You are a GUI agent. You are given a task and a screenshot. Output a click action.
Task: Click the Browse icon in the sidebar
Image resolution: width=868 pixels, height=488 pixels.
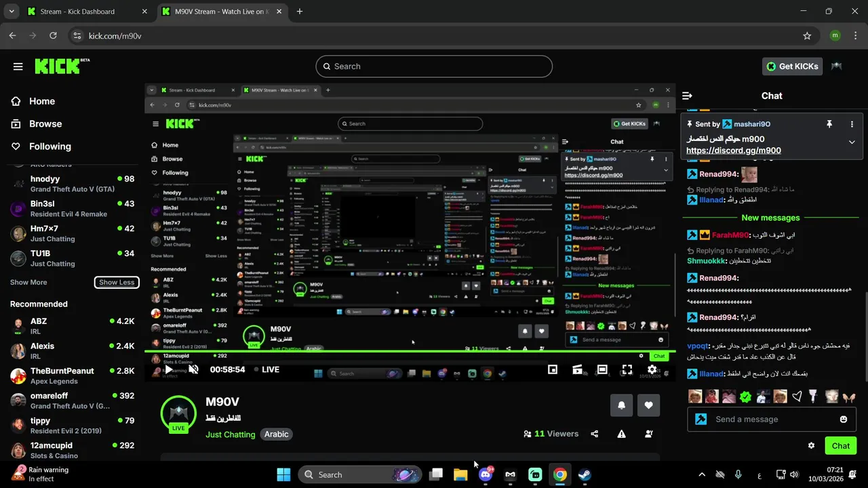tap(16, 123)
